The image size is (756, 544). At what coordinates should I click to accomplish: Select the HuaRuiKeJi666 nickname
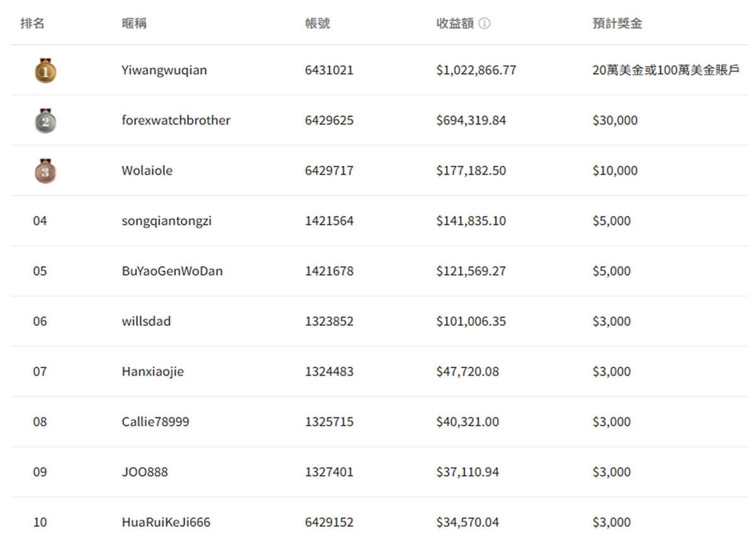click(x=166, y=523)
